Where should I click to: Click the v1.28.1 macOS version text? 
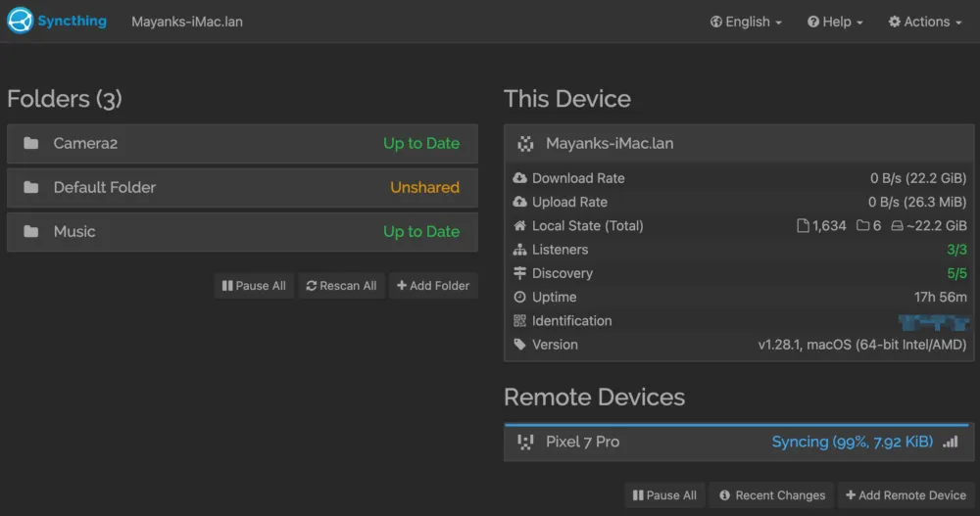tap(861, 345)
